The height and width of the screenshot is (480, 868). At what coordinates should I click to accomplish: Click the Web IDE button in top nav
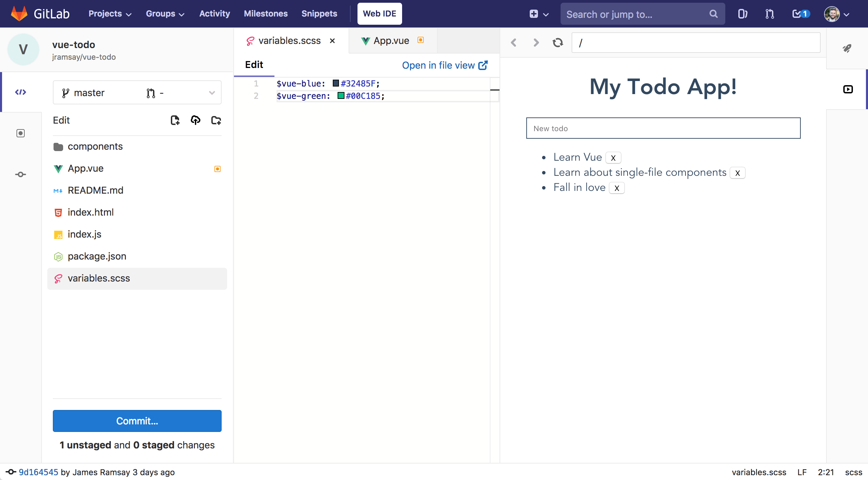pos(380,13)
